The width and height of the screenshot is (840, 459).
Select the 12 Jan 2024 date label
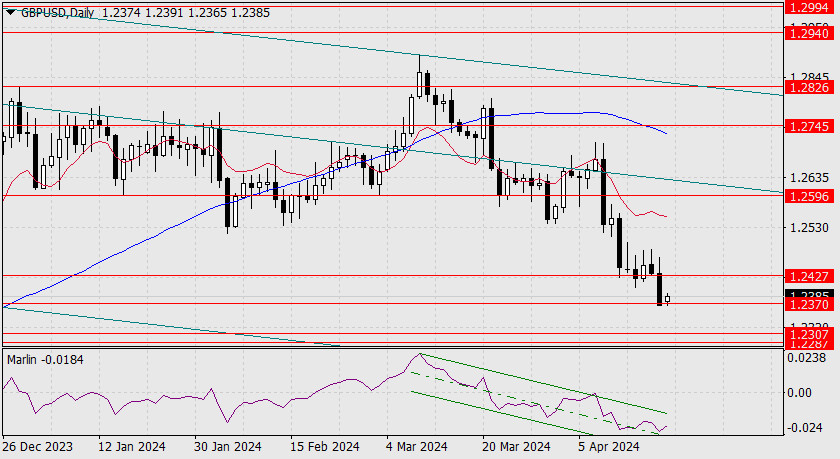(x=132, y=447)
